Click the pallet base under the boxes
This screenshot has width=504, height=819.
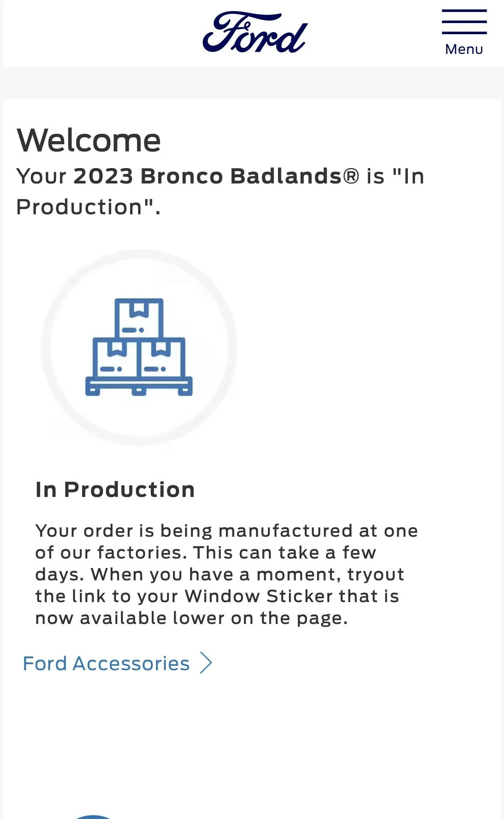pyautogui.click(x=139, y=386)
